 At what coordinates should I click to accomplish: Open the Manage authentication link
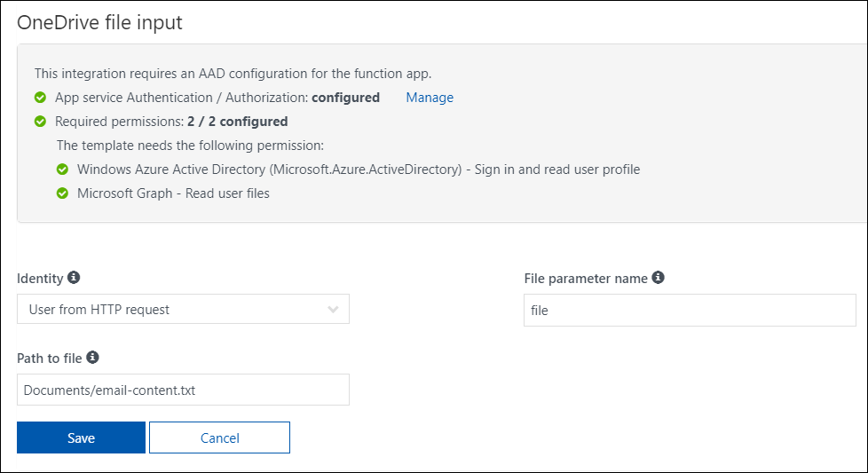coord(430,98)
